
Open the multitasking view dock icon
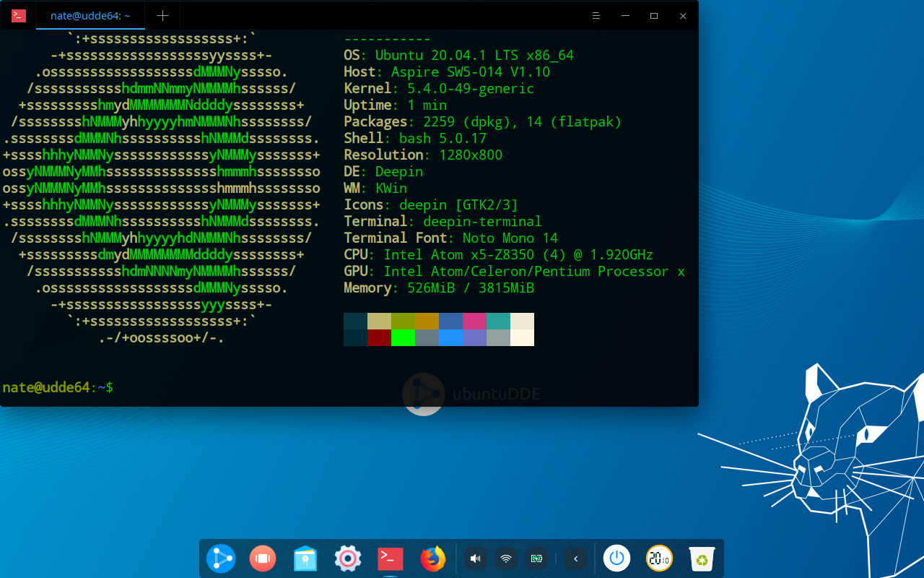[x=263, y=558]
